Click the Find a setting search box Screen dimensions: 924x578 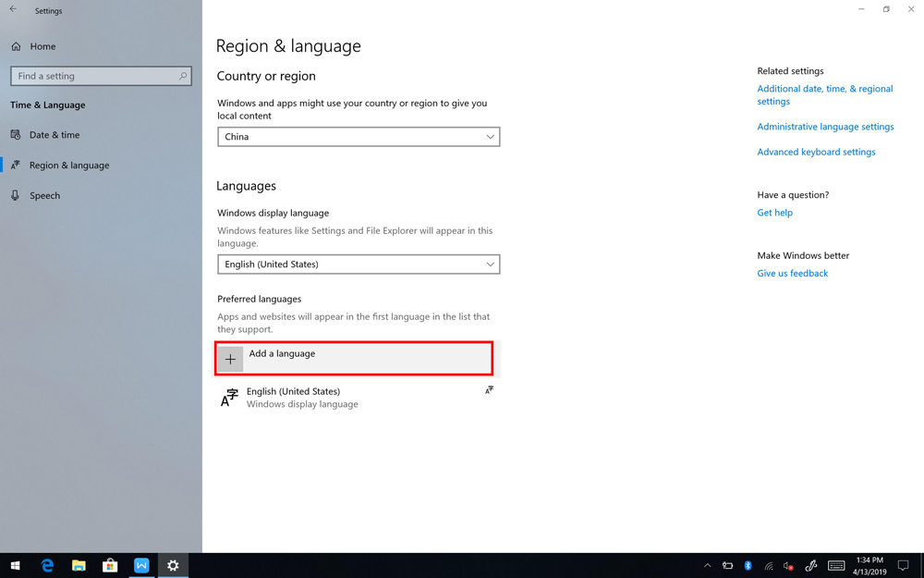(92, 77)
